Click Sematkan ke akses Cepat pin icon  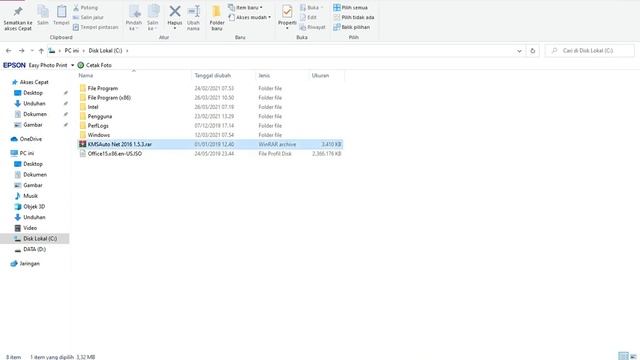click(x=18, y=11)
